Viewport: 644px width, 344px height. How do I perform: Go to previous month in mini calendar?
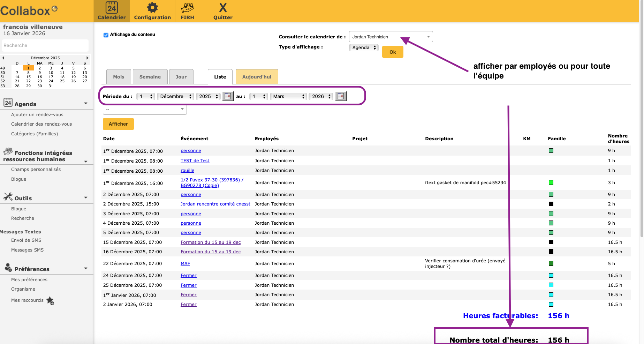[x=3, y=58]
